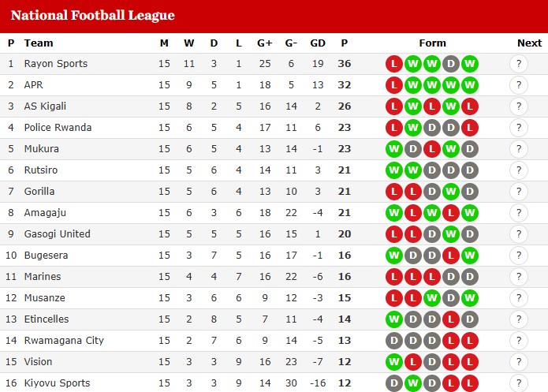
Task: Click the GD column header
Action: pos(318,43)
